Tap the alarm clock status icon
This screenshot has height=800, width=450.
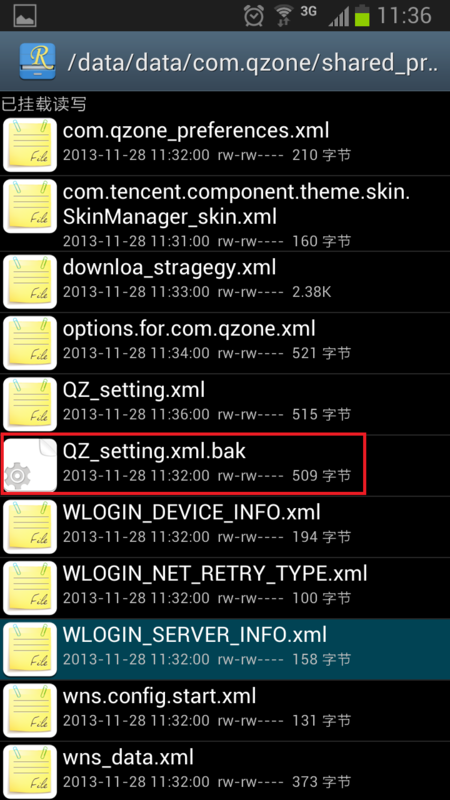(x=254, y=16)
